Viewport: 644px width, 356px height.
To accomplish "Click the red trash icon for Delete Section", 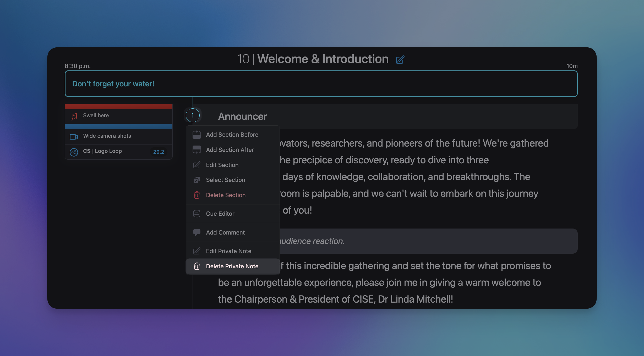I will (x=197, y=195).
